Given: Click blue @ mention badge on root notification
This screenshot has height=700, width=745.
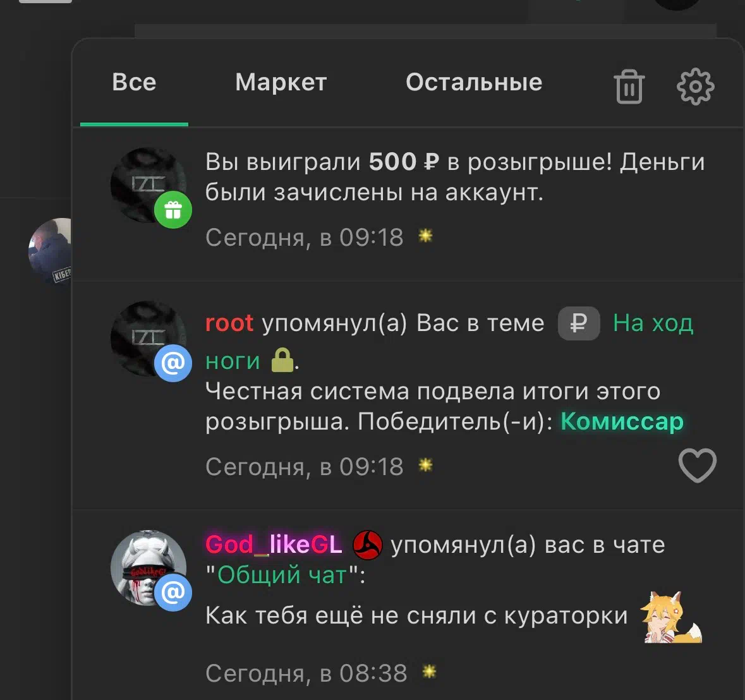Looking at the screenshot, I should click(173, 363).
